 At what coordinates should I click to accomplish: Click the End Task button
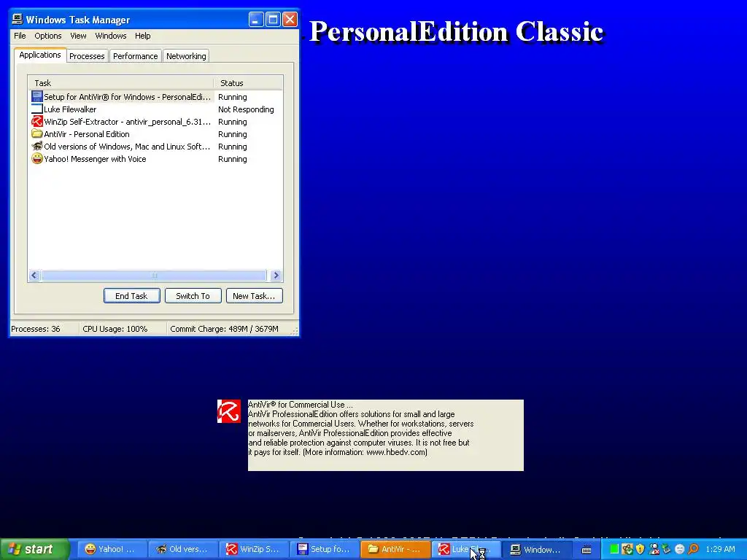131,296
